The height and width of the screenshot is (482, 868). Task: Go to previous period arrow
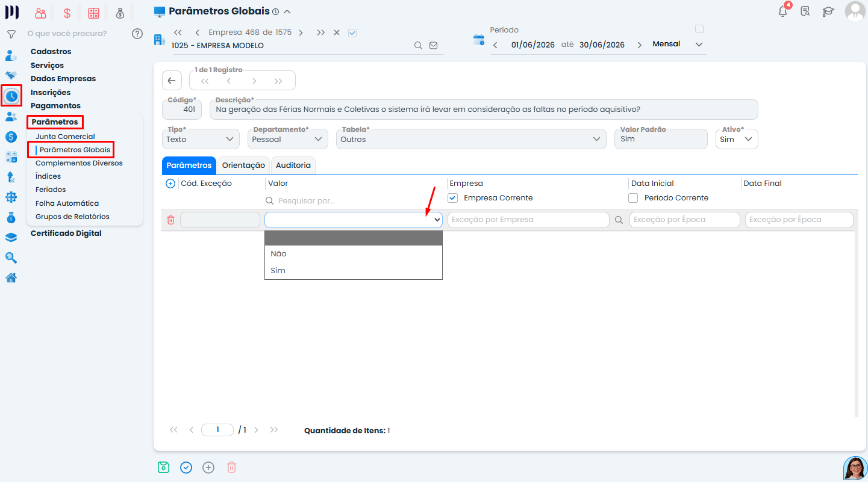click(x=495, y=45)
